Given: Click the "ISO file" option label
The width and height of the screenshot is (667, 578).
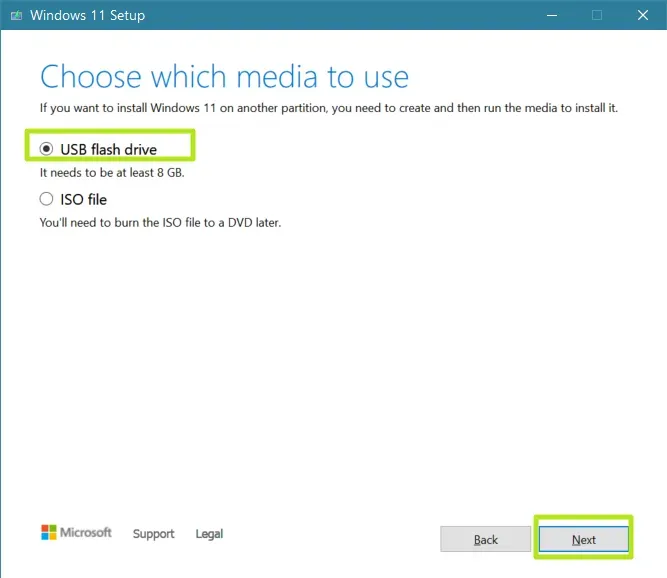Looking at the screenshot, I should (x=83, y=199).
